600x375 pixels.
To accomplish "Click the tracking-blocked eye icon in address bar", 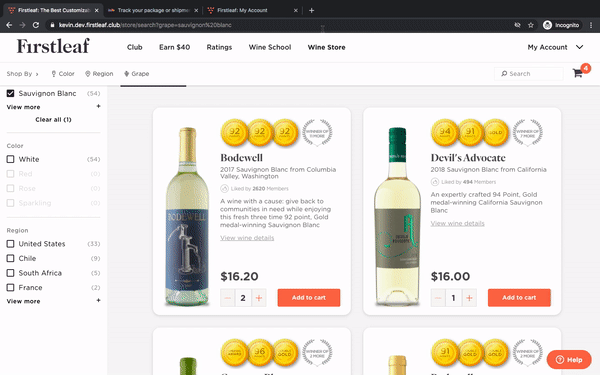I will pyautogui.click(x=517, y=25).
